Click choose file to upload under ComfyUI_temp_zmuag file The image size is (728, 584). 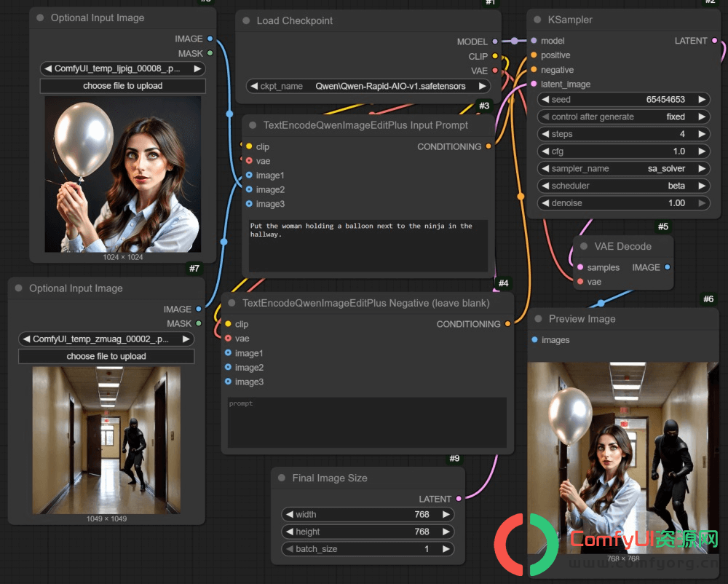[x=106, y=357]
